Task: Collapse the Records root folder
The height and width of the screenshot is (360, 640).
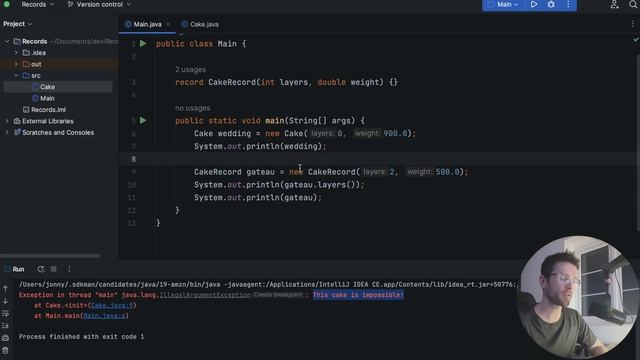Action: pyautogui.click(x=7, y=41)
